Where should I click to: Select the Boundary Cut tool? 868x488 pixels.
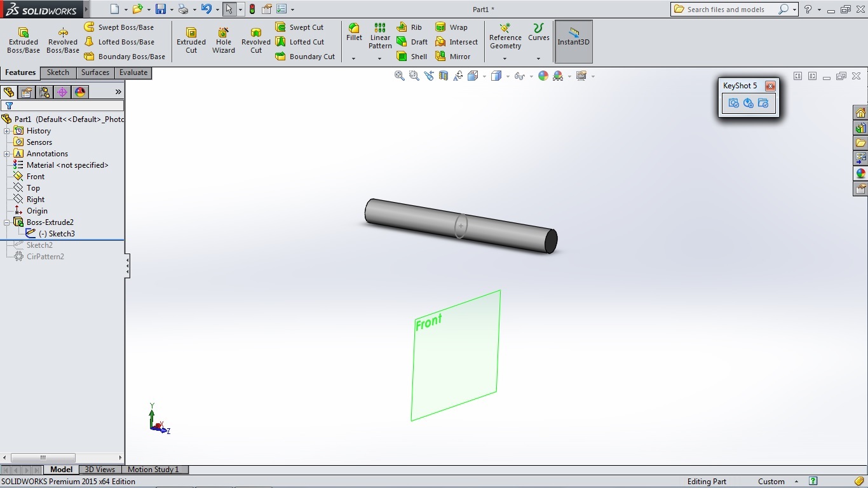305,57
